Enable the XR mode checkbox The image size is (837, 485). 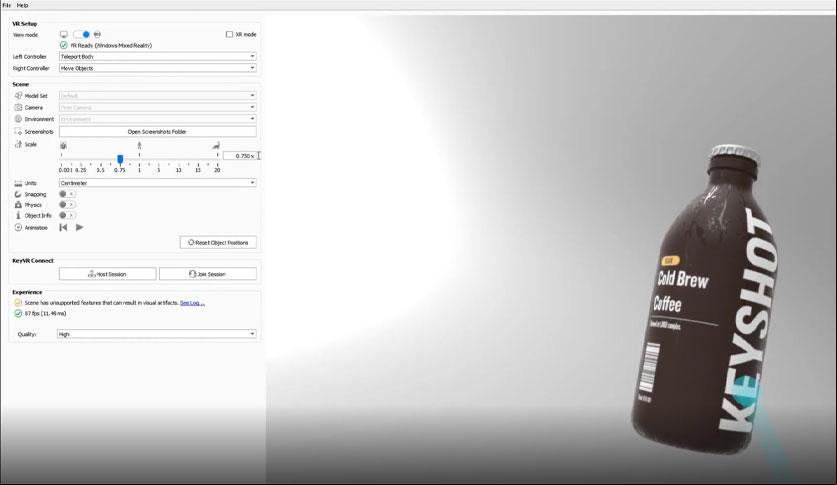pos(230,34)
